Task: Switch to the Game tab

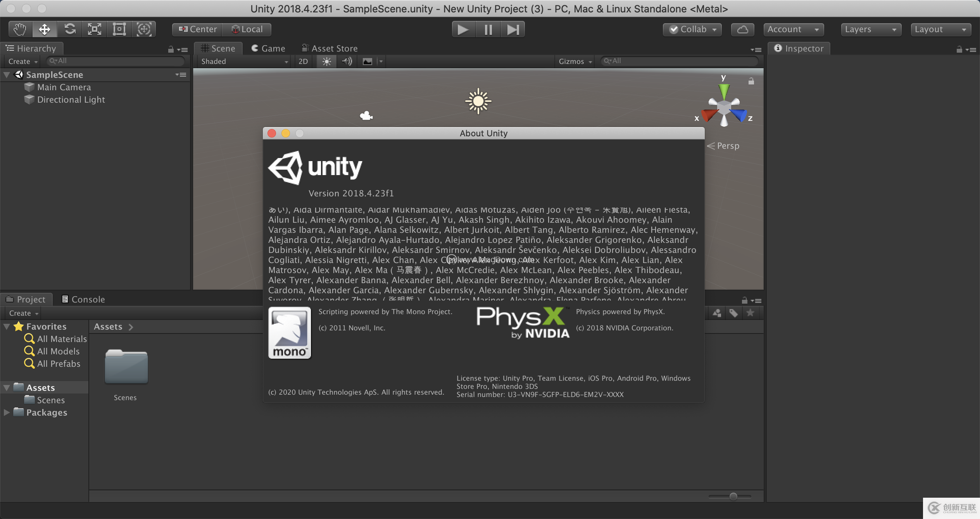Action: 268,48
